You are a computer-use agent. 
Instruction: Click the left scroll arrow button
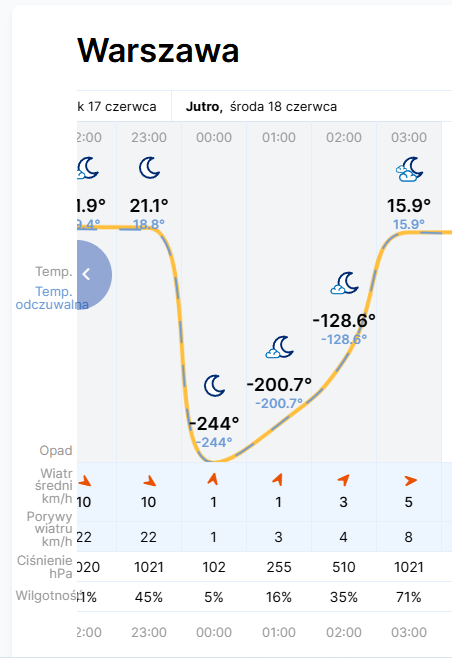[93, 274]
